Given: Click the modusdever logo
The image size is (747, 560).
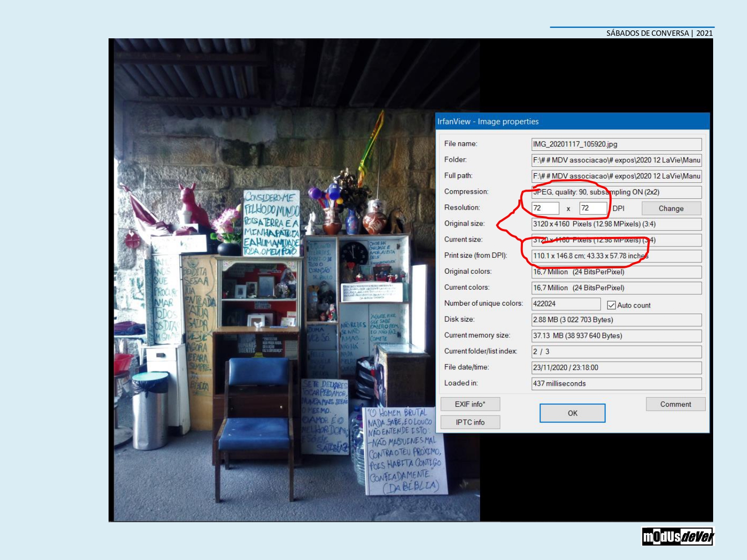Looking at the screenshot, I should coord(678,537).
